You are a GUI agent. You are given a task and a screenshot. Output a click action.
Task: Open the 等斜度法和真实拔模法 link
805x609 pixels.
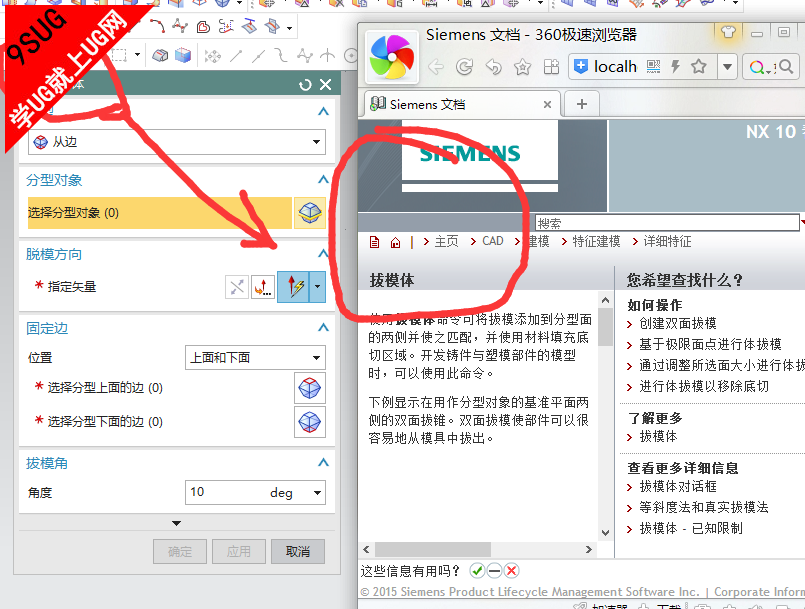tap(704, 507)
